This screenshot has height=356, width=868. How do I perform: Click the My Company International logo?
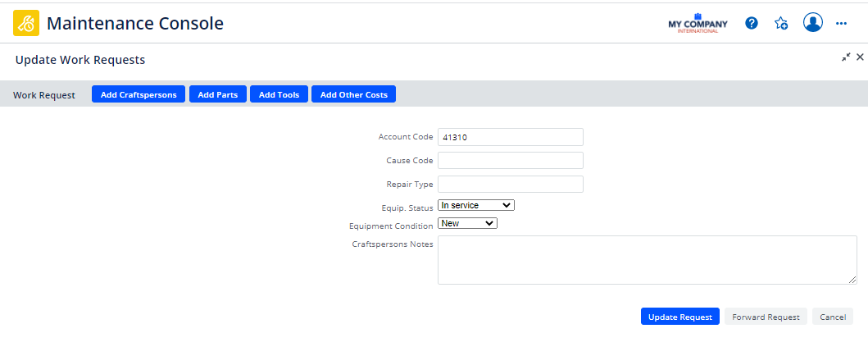click(x=698, y=23)
